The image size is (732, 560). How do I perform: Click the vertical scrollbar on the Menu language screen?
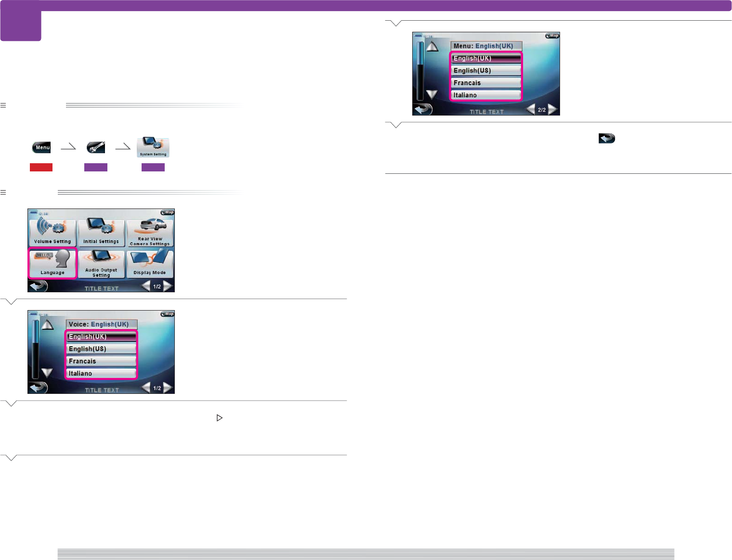point(420,71)
